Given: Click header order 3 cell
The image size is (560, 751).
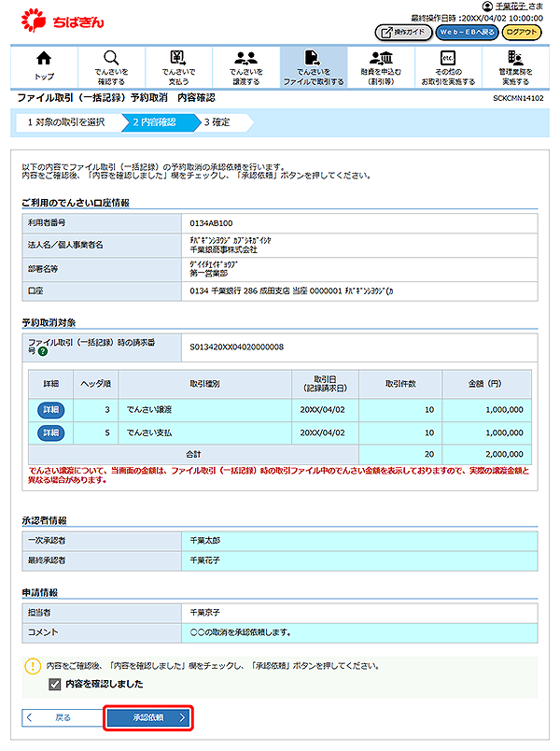Looking at the screenshot, I should [96, 410].
